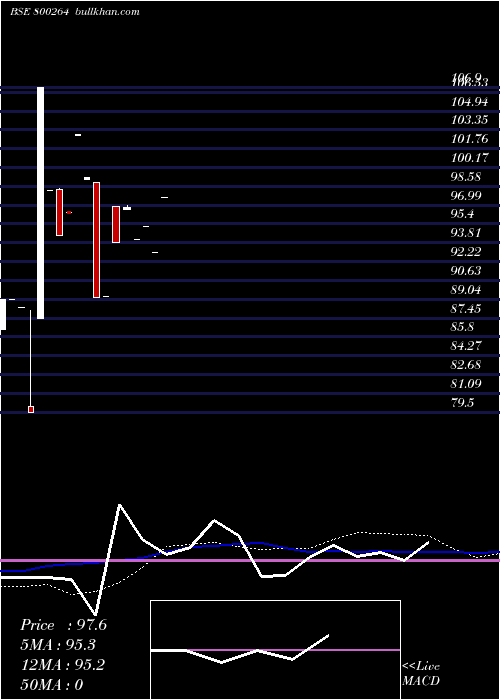Click the 95.4 price axis label
500x700 pixels.
(462, 214)
